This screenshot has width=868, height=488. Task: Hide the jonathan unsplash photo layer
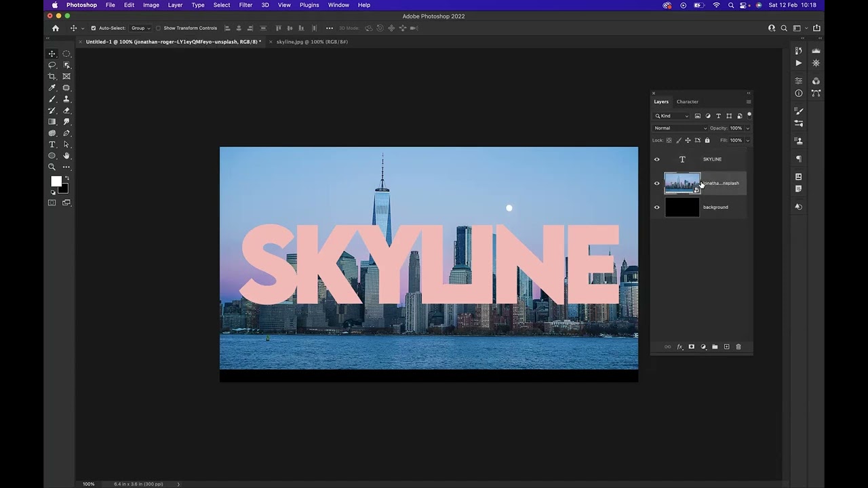(656, 183)
